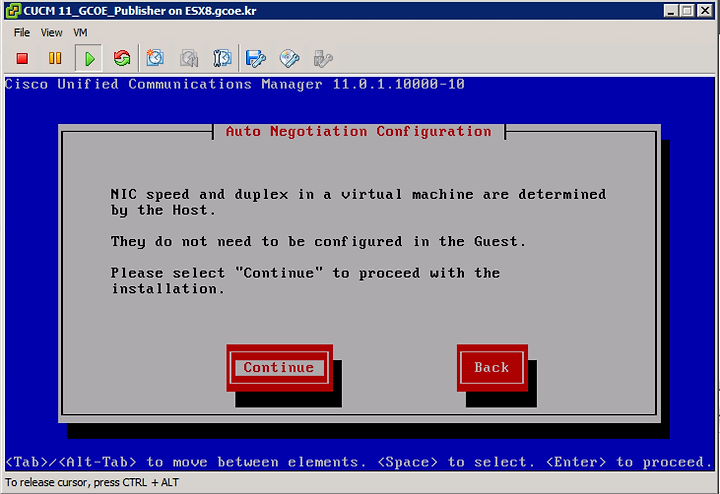The width and height of the screenshot is (720, 494).
Task: Take a virtual machine snapshot icon
Action: coord(155,58)
